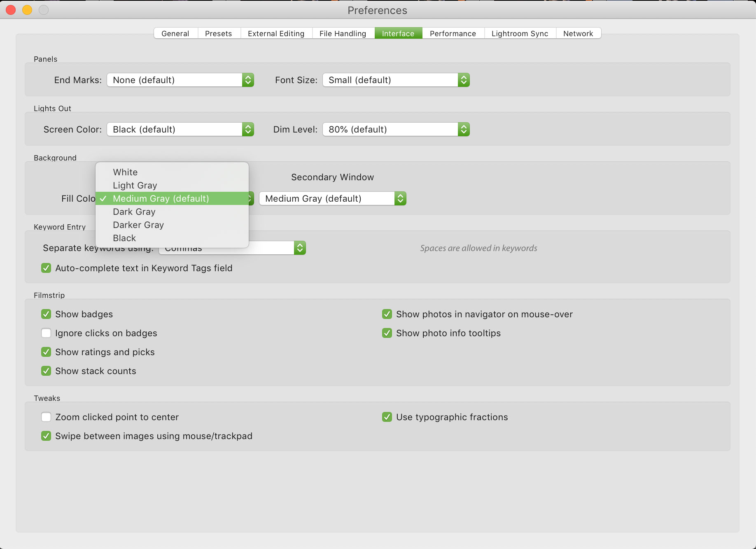Screen dimensions: 756x549
Task: Open the End Marks dropdown
Action: point(180,80)
